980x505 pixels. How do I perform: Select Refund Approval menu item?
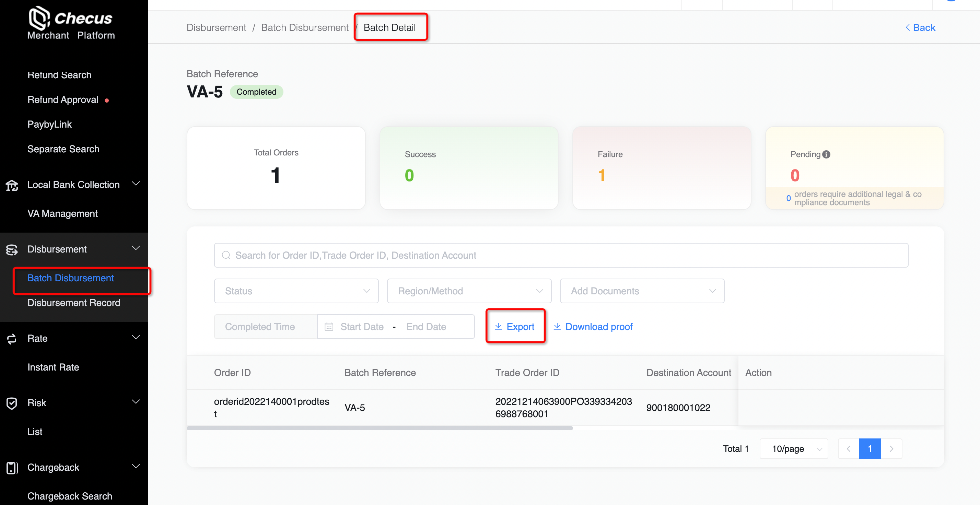pos(63,99)
